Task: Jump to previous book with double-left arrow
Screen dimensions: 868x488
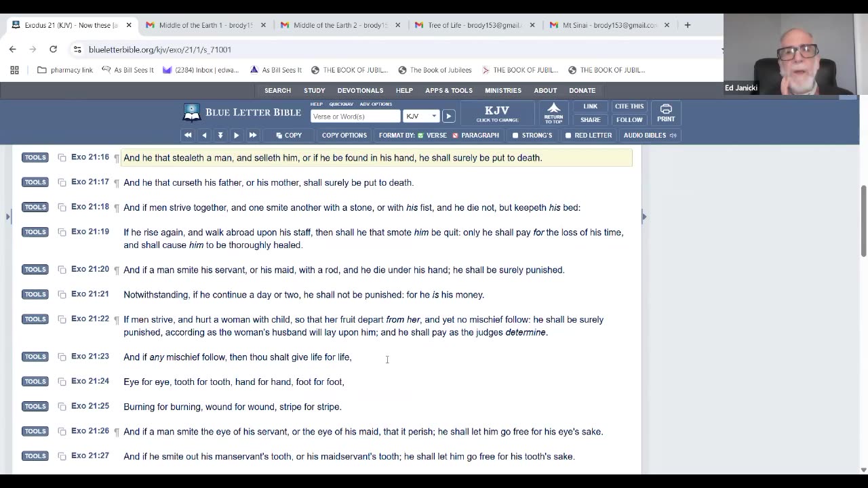Action: (x=188, y=135)
